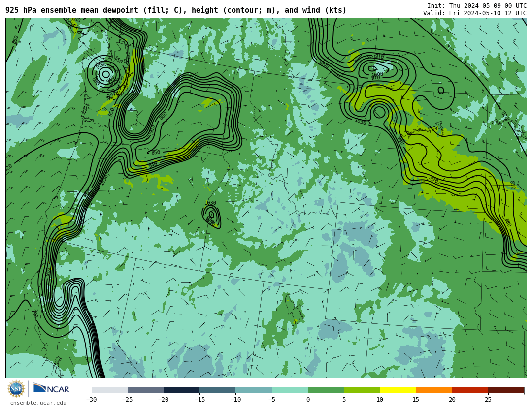Click the positive 10 colorbar tick label
Screen dimensions: 532x409
click(380, 400)
